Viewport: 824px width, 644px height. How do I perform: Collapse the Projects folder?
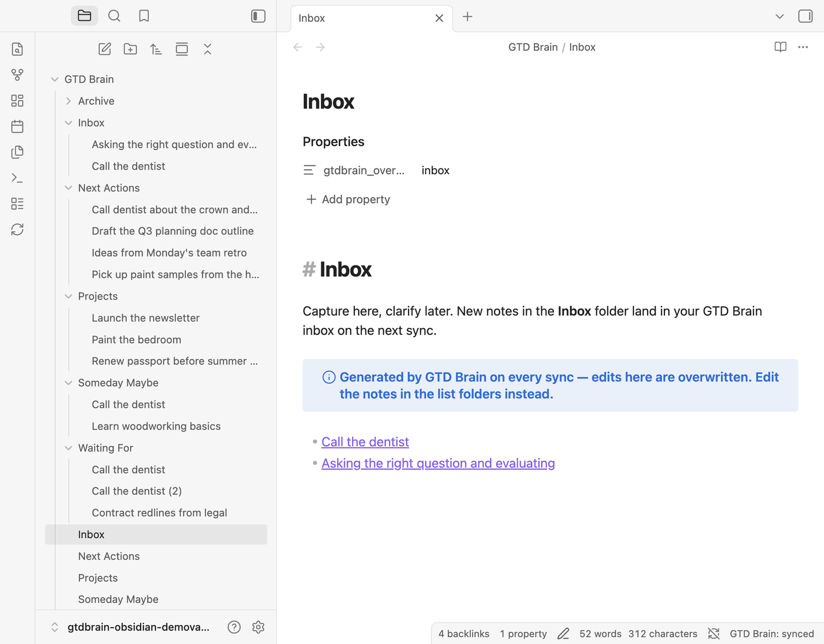(x=68, y=296)
